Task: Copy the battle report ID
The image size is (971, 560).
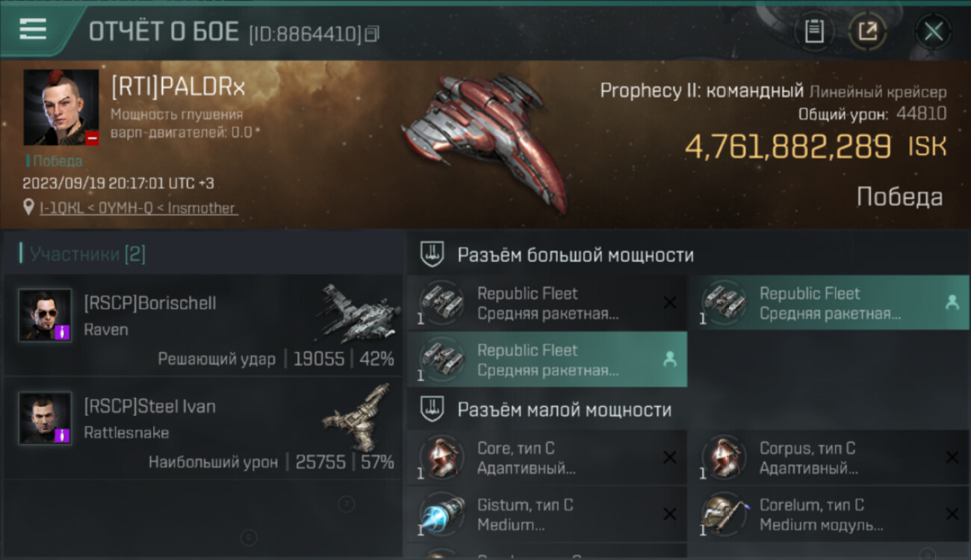Action: (372, 34)
